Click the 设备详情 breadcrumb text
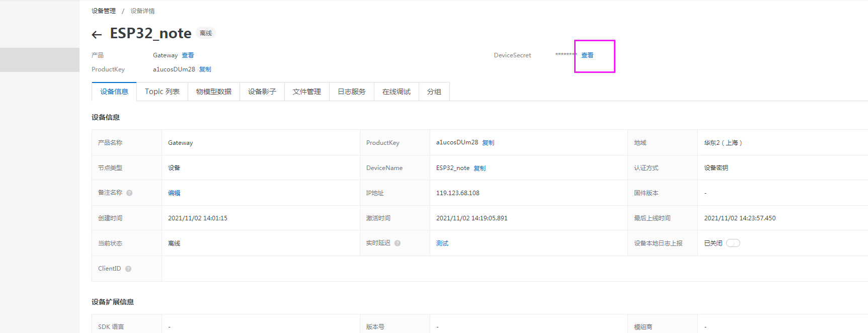This screenshot has width=868, height=333. [x=142, y=11]
